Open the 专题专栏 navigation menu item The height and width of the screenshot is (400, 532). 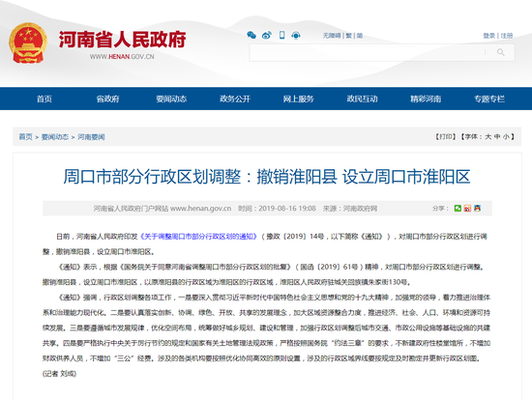click(x=489, y=99)
